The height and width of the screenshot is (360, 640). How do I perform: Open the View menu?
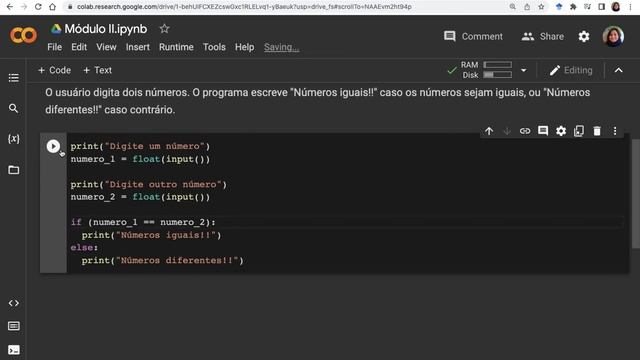(106, 47)
